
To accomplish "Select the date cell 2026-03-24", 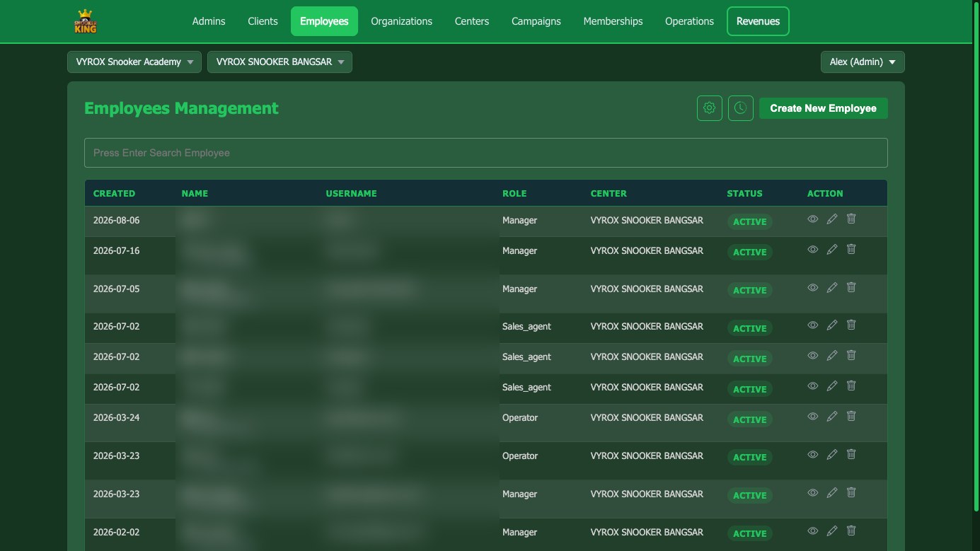I will pos(116,417).
